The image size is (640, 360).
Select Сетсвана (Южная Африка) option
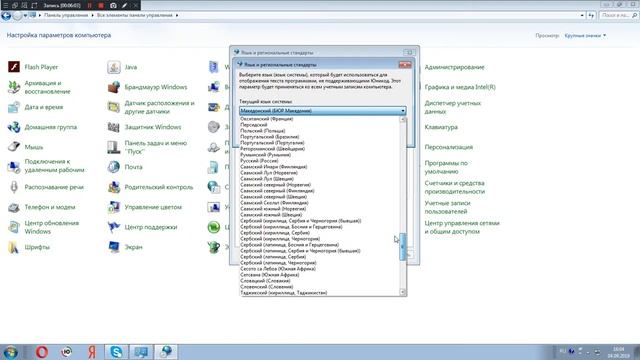click(x=269, y=275)
